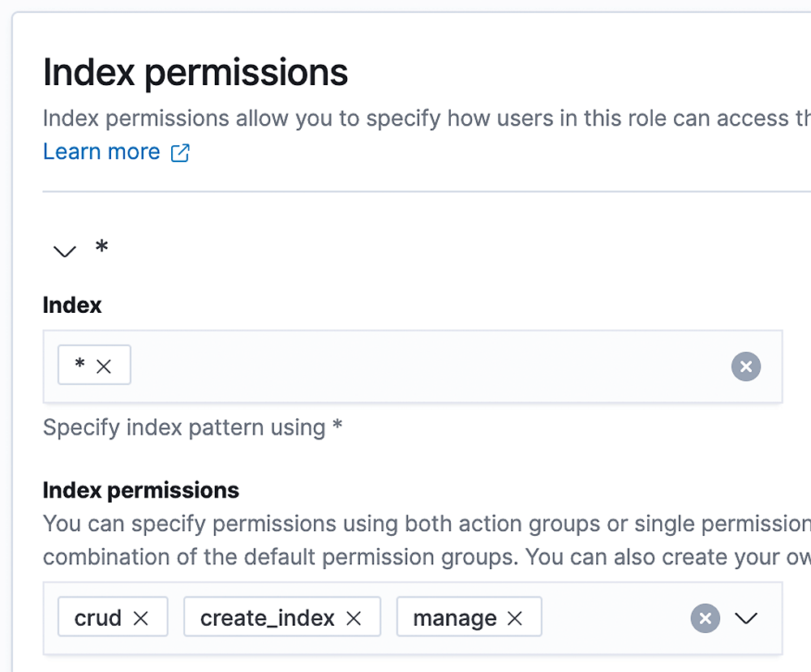Click the bold Index field label
Screen dimensions: 811x672
click(72, 306)
